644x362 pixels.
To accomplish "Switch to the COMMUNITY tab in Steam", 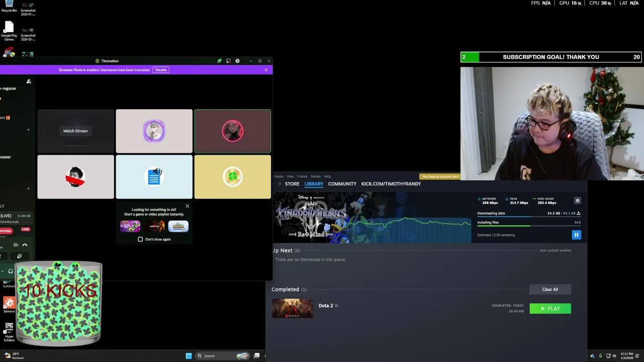I will point(342,184).
